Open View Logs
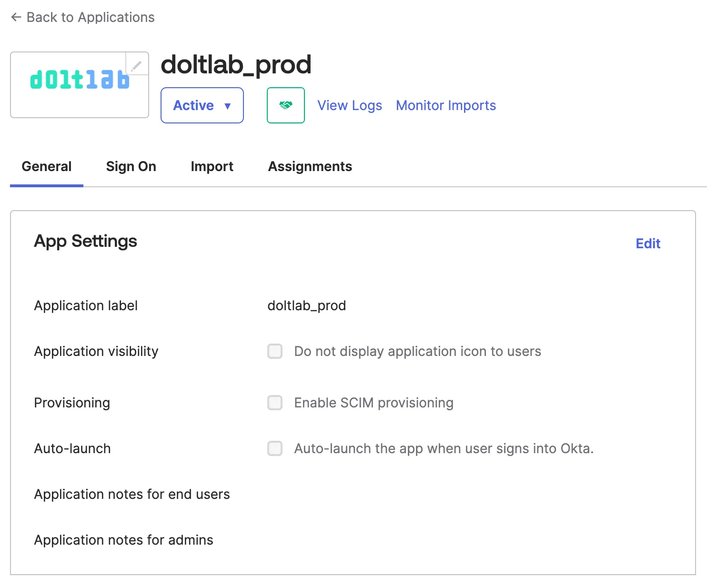The width and height of the screenshot is (707, 588). (350, 105)
